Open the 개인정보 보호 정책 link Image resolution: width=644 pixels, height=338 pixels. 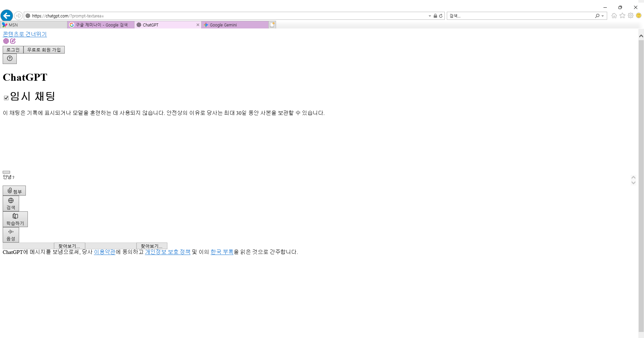pyautogui.click(x=168, y=252)
